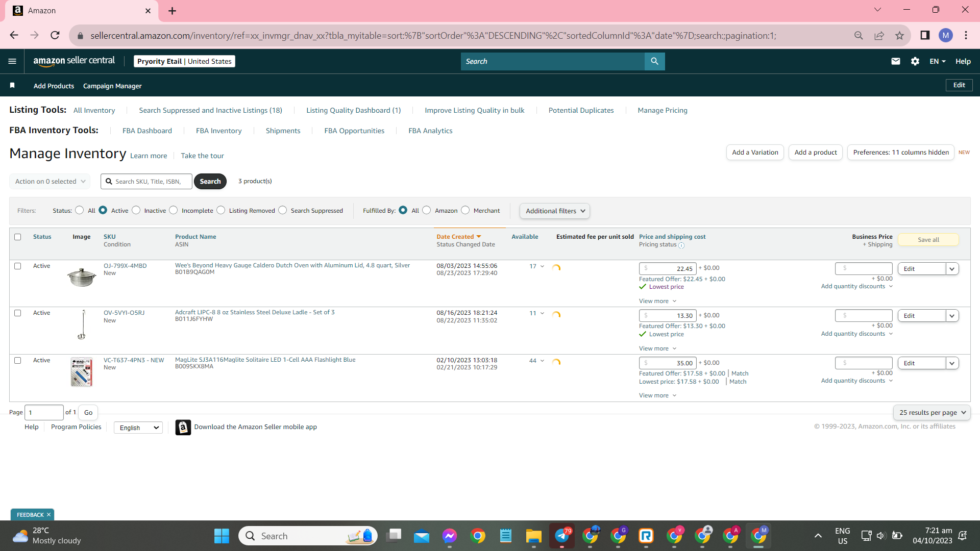Click the Add a Variation button
Image resolution: width=980 pixels, height=551 pixels.
click(x=755, y=152)
